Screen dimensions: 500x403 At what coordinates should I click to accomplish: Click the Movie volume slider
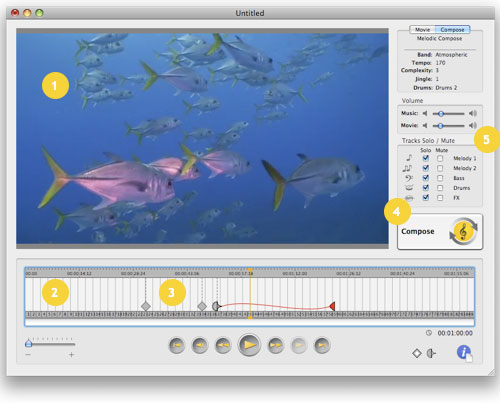(448, 126)
